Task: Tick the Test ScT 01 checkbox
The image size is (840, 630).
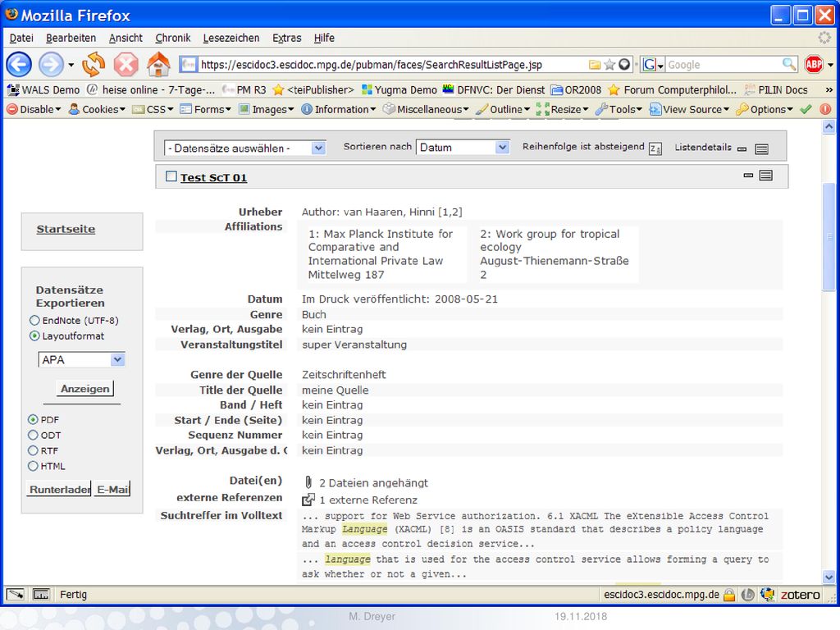Action: pyautogui.click(x=171, y=176)
